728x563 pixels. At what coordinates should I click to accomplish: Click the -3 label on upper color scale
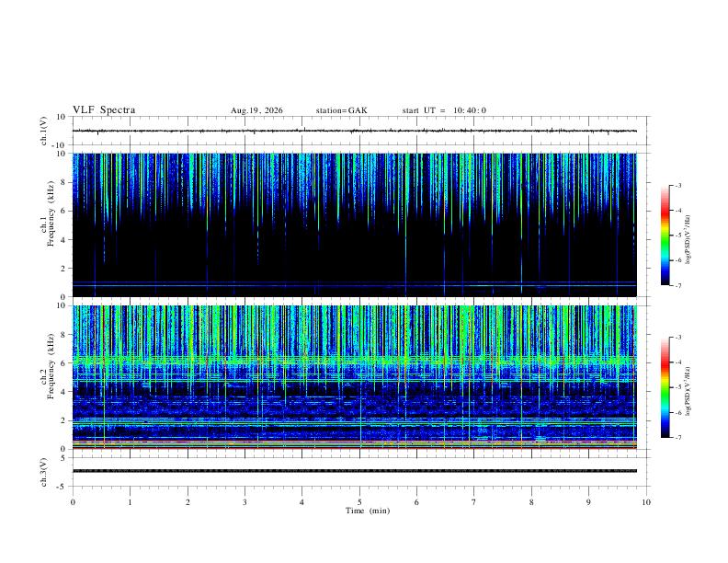(678, 185)
